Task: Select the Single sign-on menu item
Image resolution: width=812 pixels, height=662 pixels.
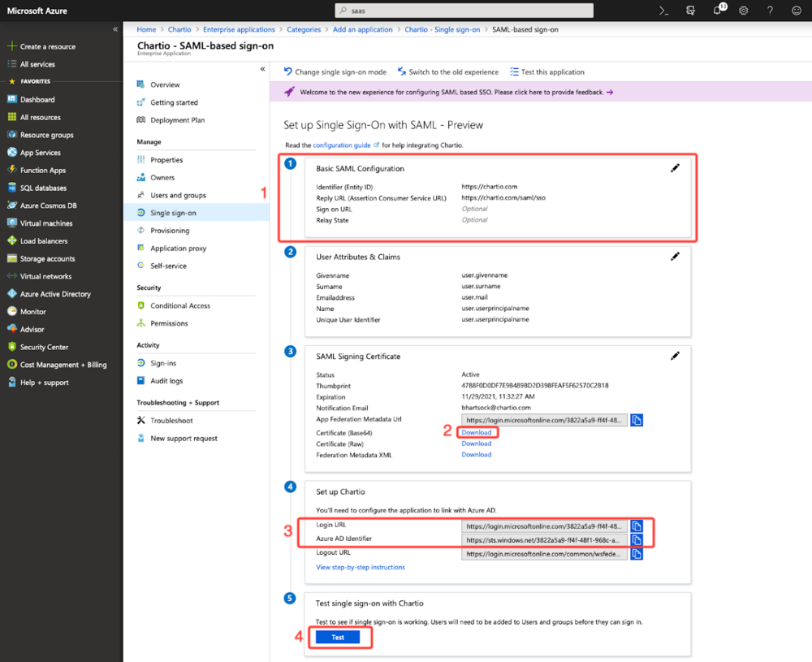Action: click(197, 212)
